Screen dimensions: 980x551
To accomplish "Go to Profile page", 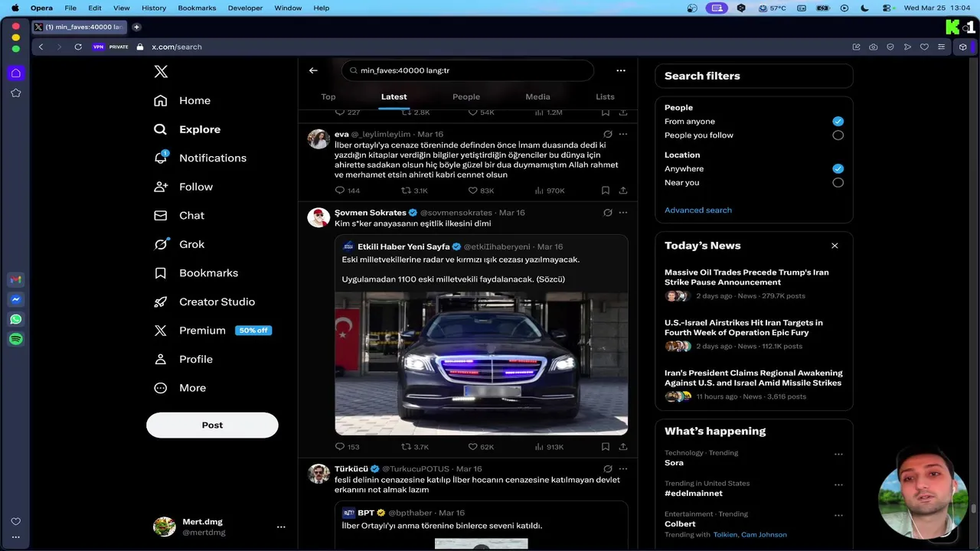I will 184,359.
